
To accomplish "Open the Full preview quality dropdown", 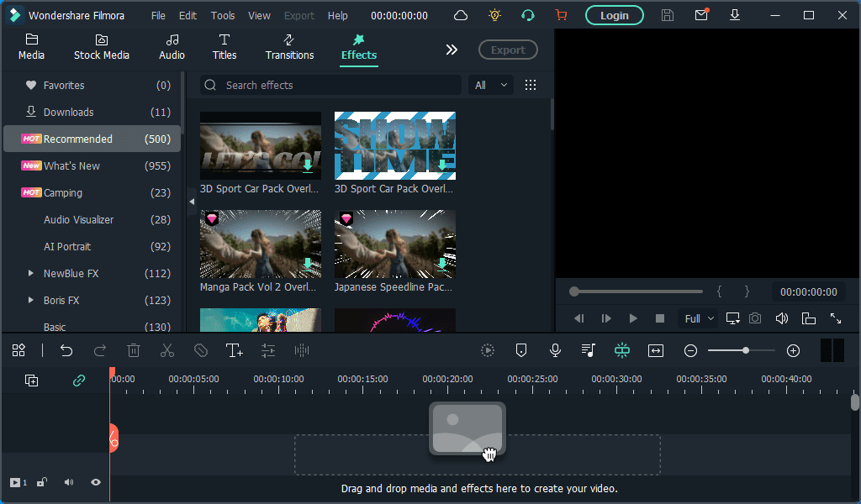I will point(699,318).
